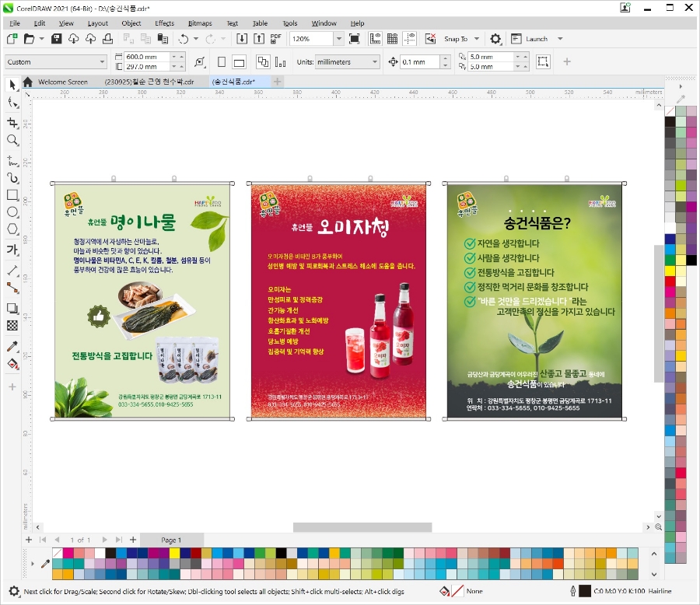Select the Crop tool
Viewport: 700px width, 605px height.
click(12, 122)
